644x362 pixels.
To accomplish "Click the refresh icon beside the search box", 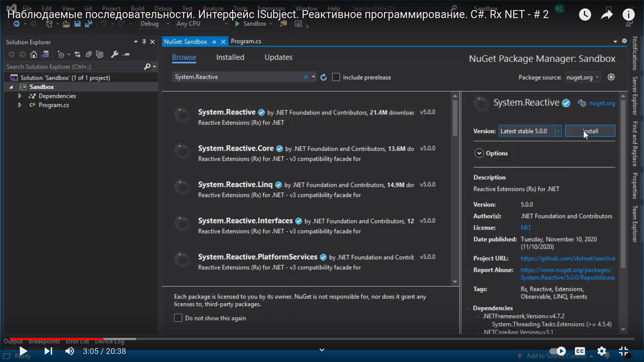I will point(323,77).
